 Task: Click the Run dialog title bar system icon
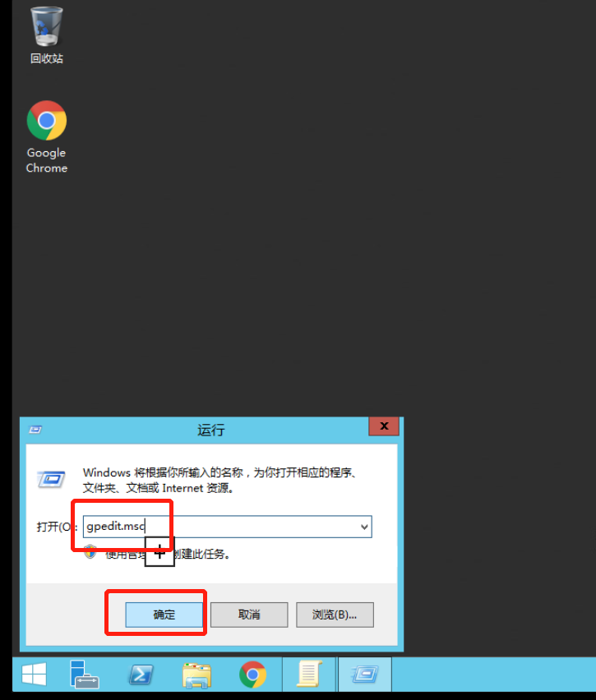tap(35, 430)
